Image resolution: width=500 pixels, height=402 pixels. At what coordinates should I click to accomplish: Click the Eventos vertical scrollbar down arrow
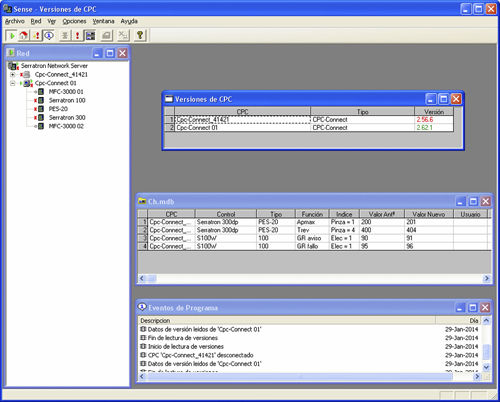[x=486, y=367]
